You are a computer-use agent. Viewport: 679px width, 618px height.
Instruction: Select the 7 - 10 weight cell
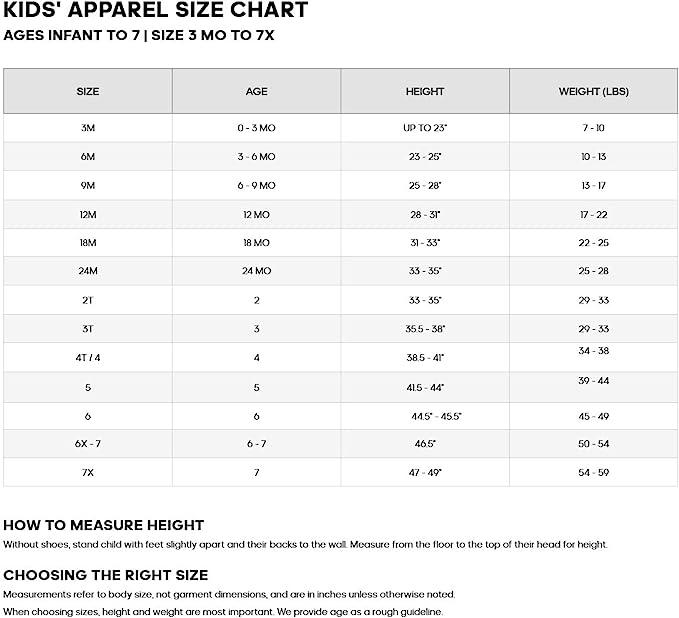point(594,128)
